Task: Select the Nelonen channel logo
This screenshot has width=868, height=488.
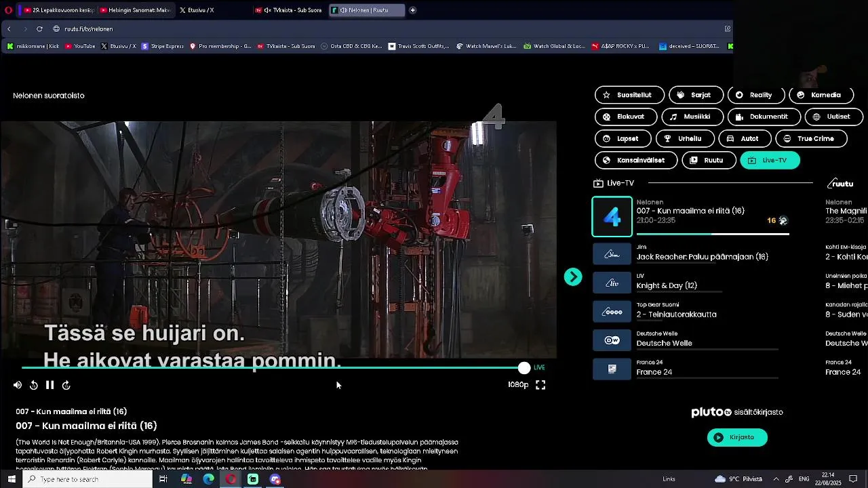Action: (x=612, y=217)
